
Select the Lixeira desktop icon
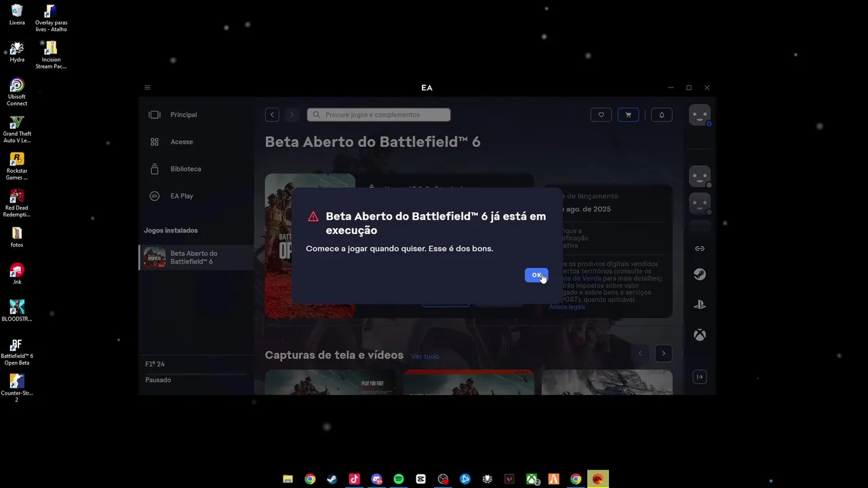point(17,15)
